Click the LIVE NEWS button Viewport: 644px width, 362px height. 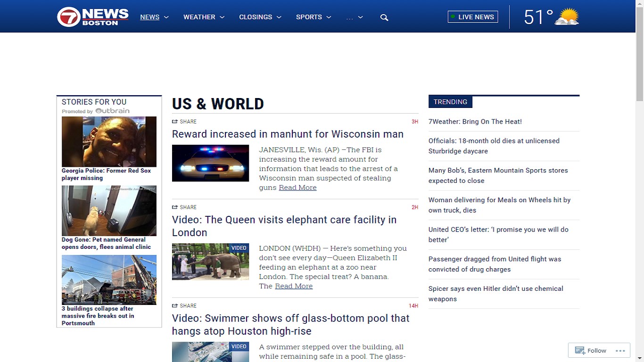click(x=472, y=16)
